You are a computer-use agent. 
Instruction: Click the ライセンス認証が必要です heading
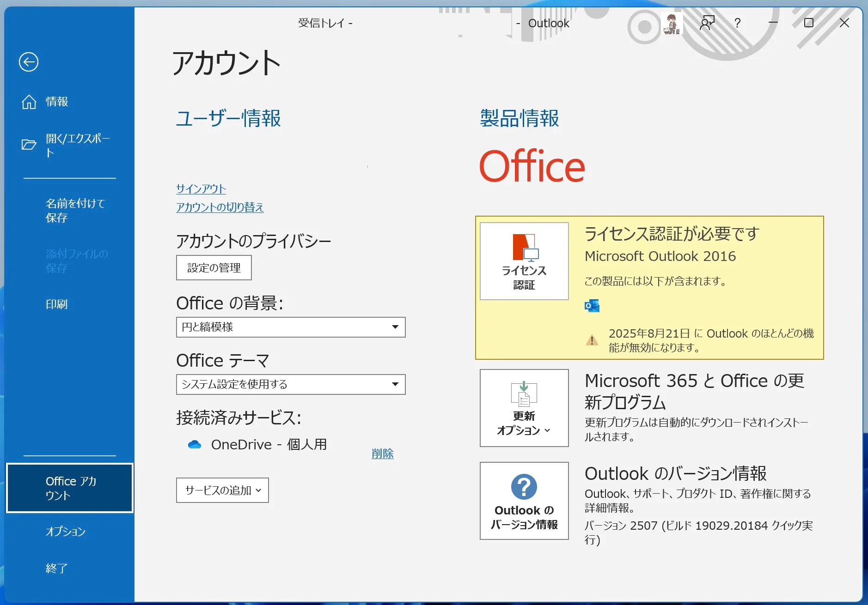click(x=672, y=234)
